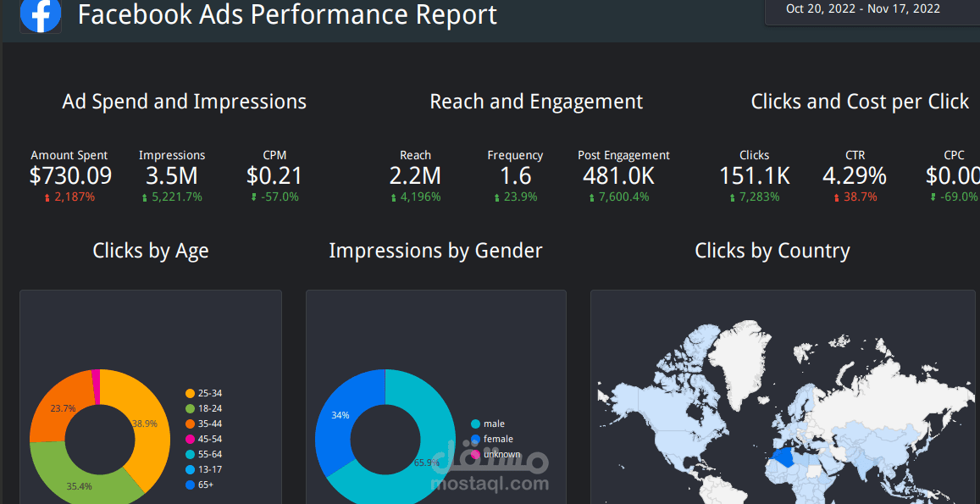Click the Facebook Ads Performance Report title
The width and height of the screenshot is (980, 504).
(287, 14)
